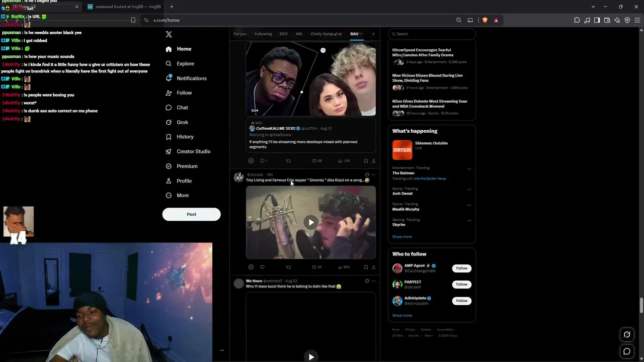Show more accounts in Who to follow
The image size is (644, 362).
point(402,316)
